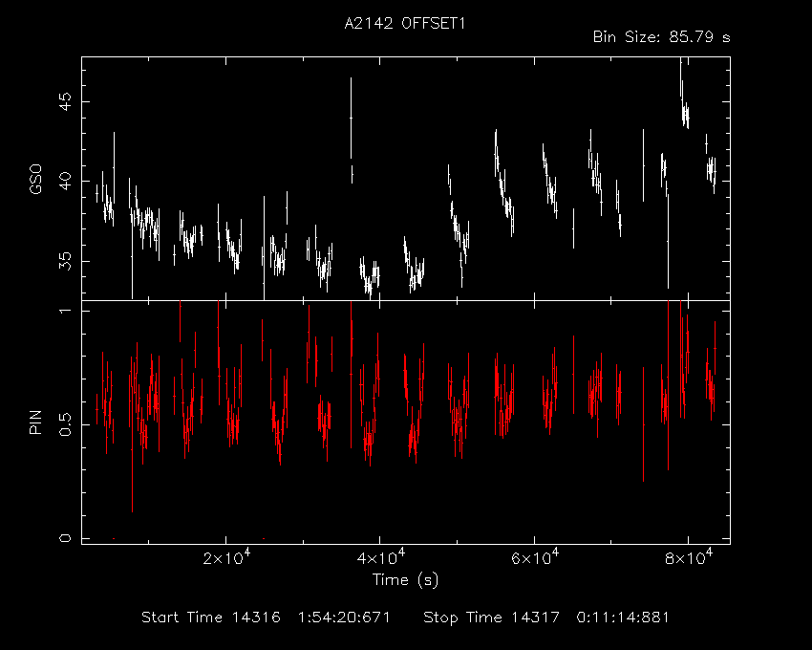Click the 'Bin Size: 85.79 s' label
Viewport: 812px width, 650px height.
(x=662, y=37)
